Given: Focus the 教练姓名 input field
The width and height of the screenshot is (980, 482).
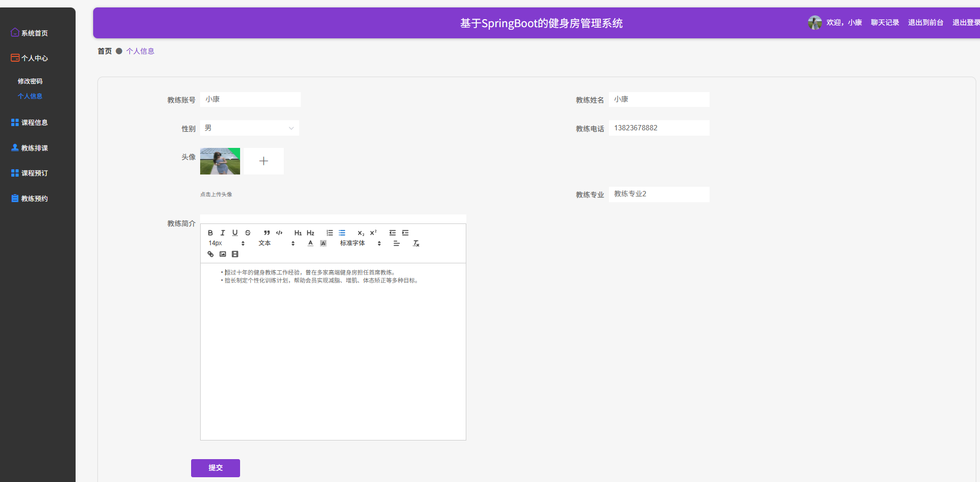Looking at the screenshot, I should [659, 99].
